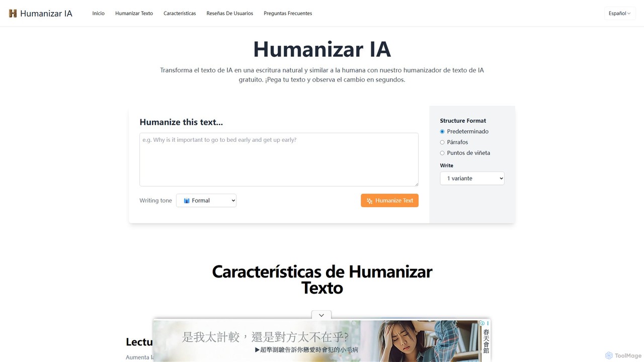Go to Humanizar Texto section
Screen dimensions: 644x362
click(x=134, y=14)
